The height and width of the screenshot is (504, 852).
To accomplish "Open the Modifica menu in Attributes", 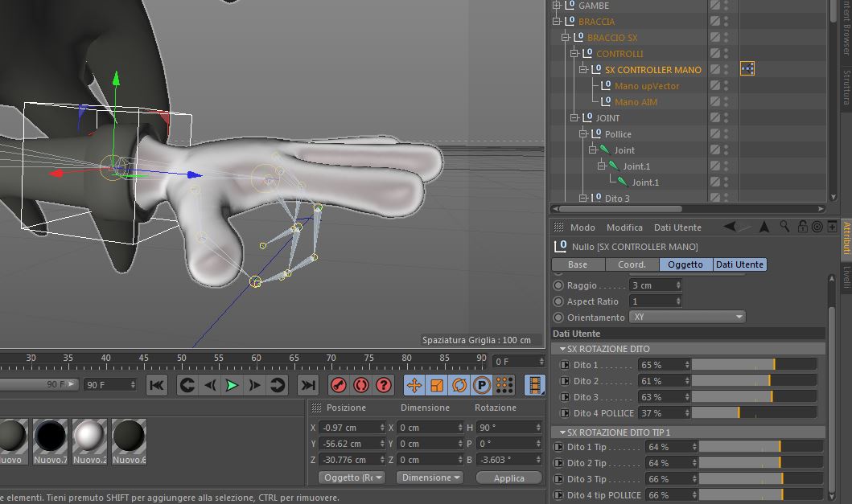I will (624, 227).
